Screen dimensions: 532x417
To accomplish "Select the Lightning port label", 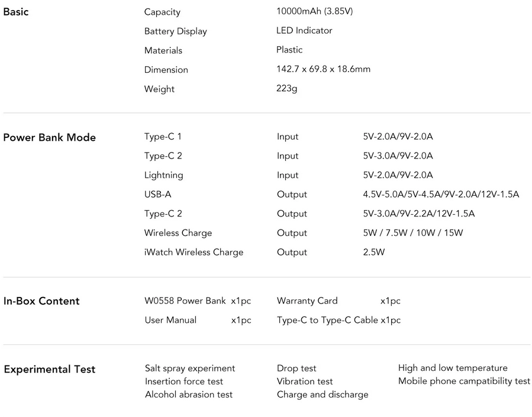I will click(163, 175).
